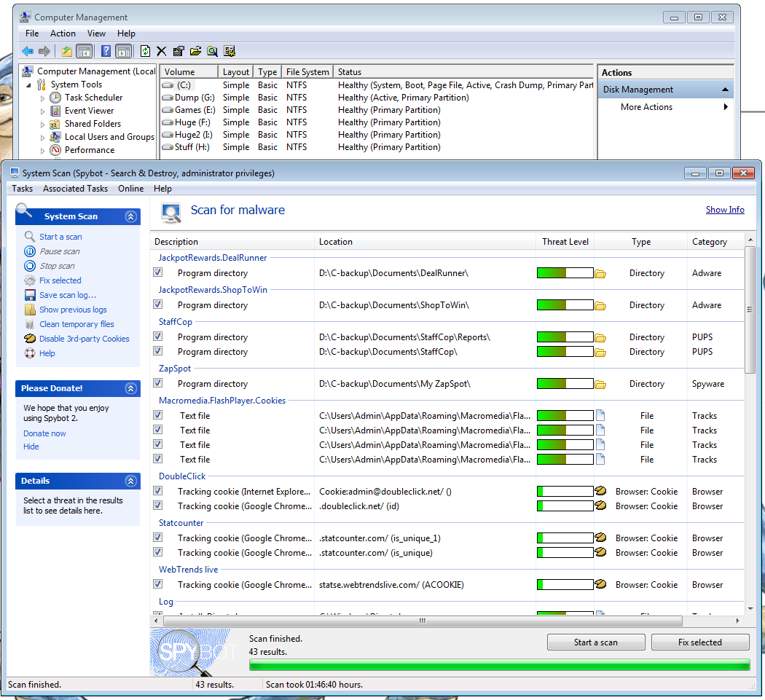Click the cookie icon in the webtrendslive row
The width and height of the screenshot is (765, 700).
pyautogui.click(x=600, y=584)
